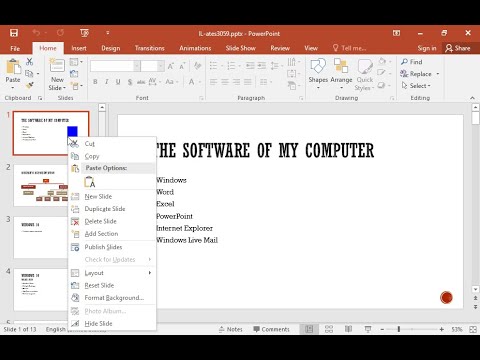Open the Arrange menu
The width and height of the screenshot is (480, 360).
pyautogui.click(x=341, y=74)
